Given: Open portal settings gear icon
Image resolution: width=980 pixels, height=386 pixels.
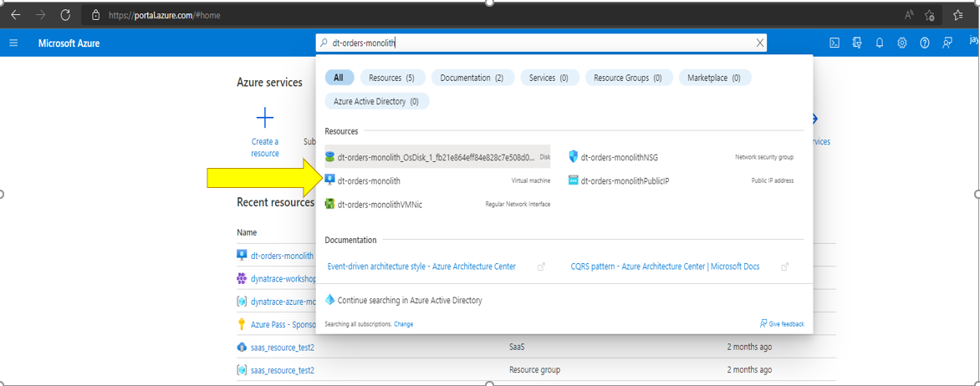Looking at the screenshot, I should [x=902, y=43].
